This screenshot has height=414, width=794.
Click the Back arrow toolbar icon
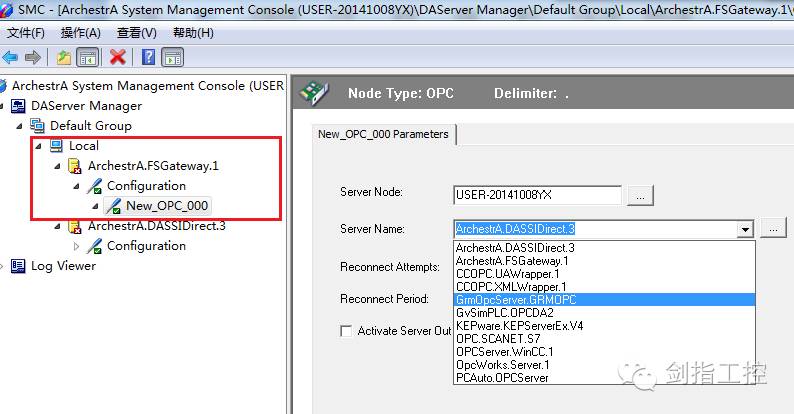tap(10, 57)
